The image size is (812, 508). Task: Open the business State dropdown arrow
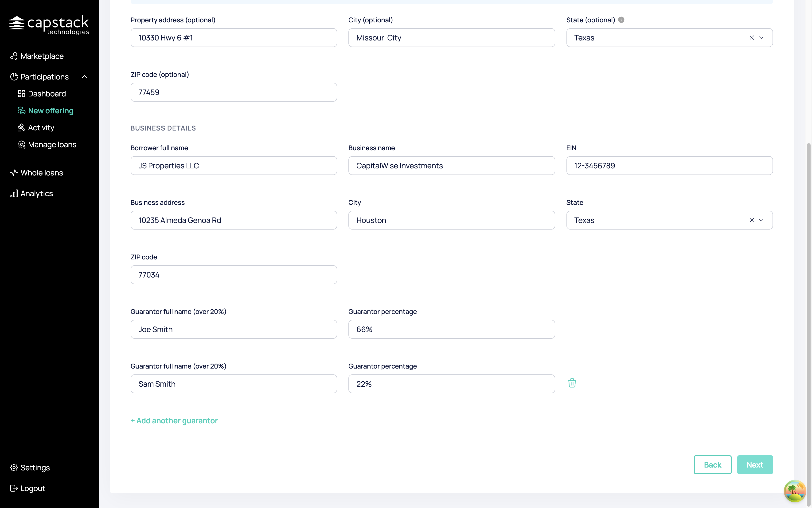pos(761,220)
